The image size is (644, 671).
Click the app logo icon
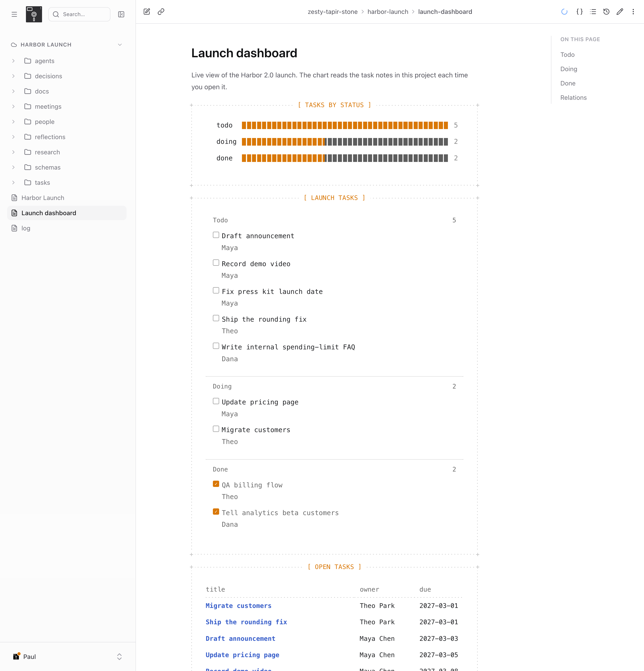tap(34, 14)
